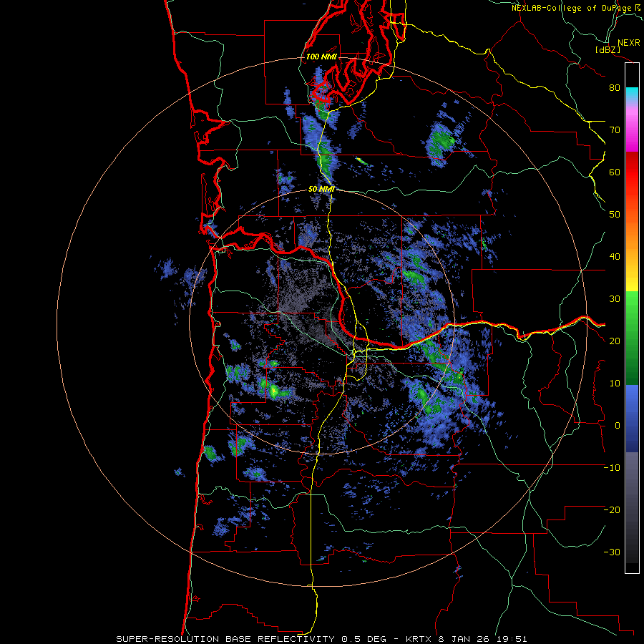Click the 50 NMI range ring label
644x644 pixels.
321,190
